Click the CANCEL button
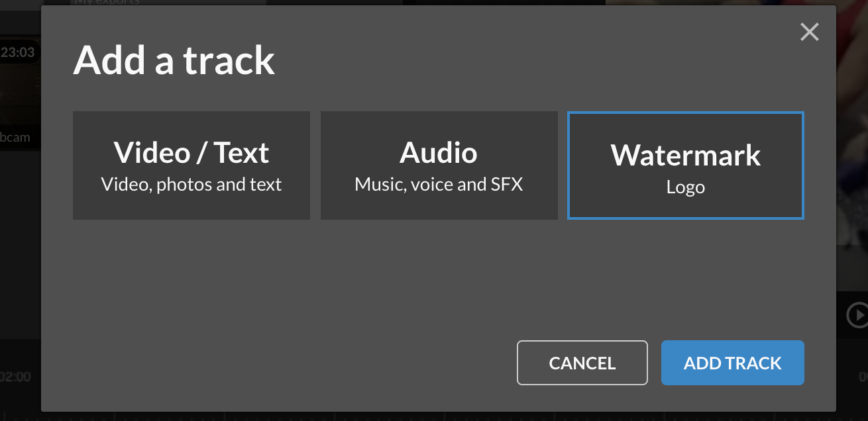 click(582, 363)
